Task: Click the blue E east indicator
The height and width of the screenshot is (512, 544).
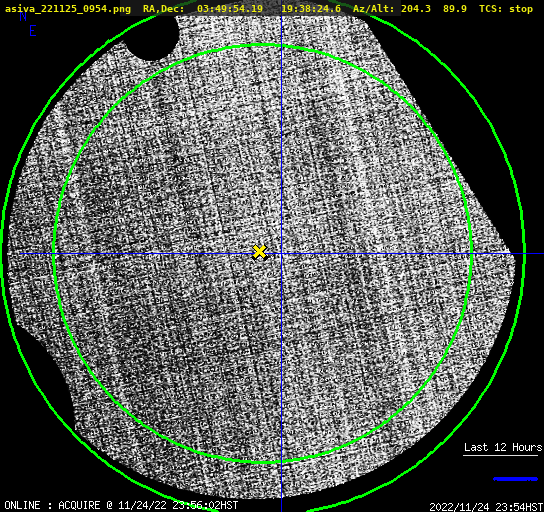Action: (x=33, y=31)
